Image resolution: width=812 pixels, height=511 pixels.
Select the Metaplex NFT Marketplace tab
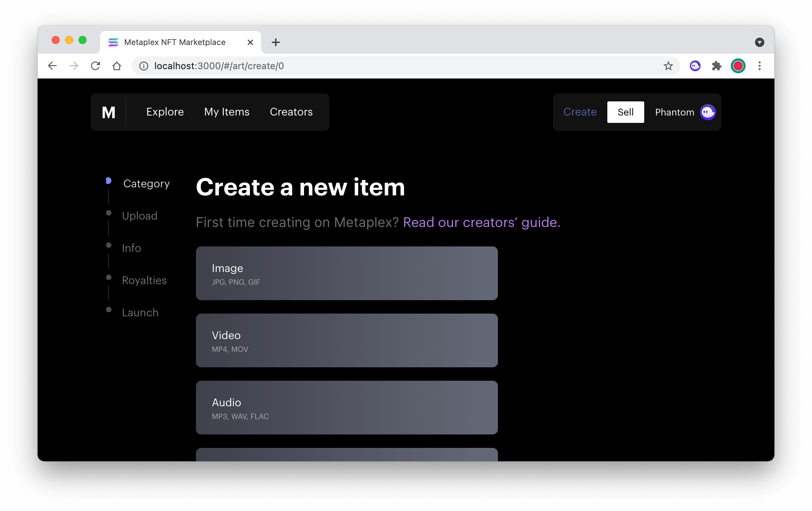click(181, 42)
